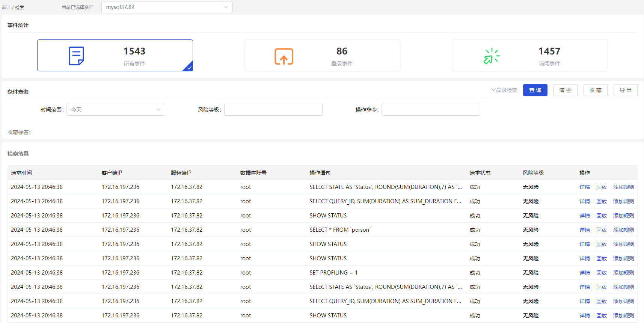Open the 时间范围 dropdown set to 今天
The image size is (644, 323).
click(x=116, y=110)
